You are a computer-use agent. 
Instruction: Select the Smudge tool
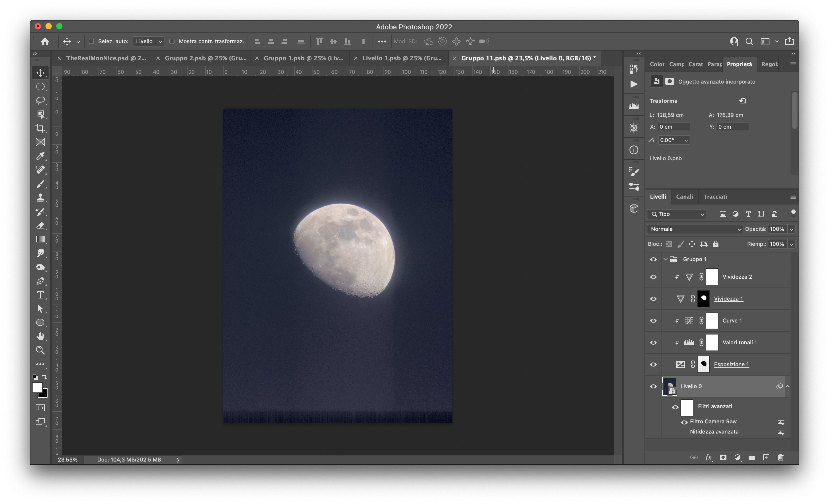click(x=40, y=253)
